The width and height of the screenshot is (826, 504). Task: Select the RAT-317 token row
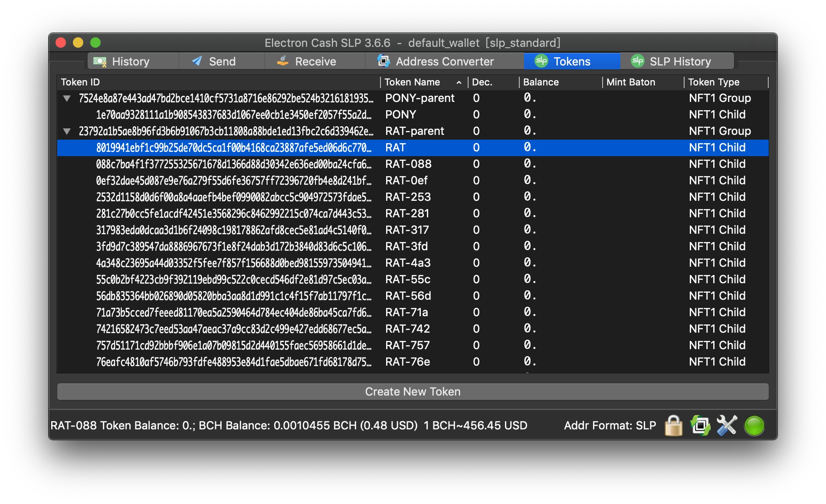(413, 230)
